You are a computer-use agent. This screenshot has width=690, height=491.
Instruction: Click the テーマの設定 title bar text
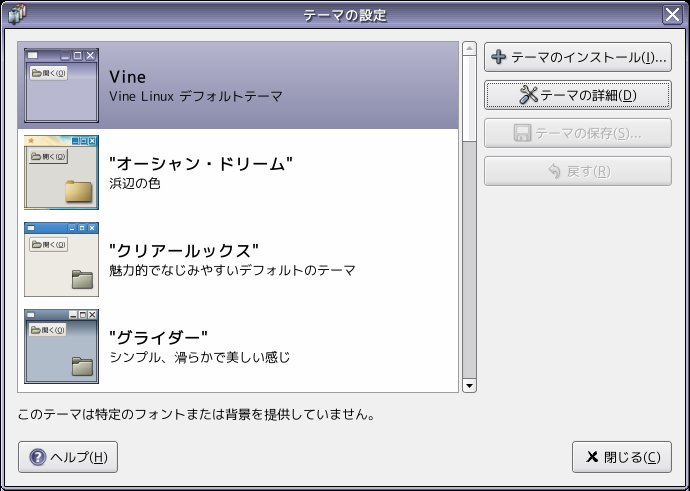pos(345,15)
